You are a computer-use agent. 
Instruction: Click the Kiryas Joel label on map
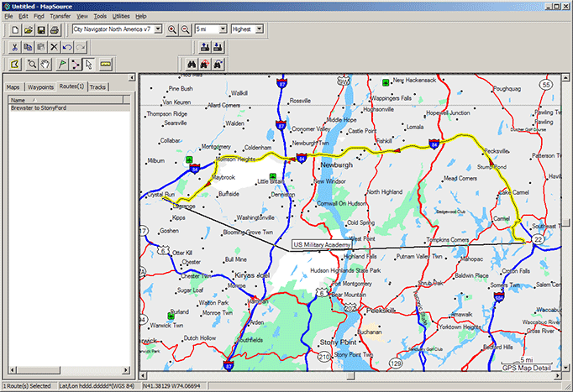(x=252, y=275)
